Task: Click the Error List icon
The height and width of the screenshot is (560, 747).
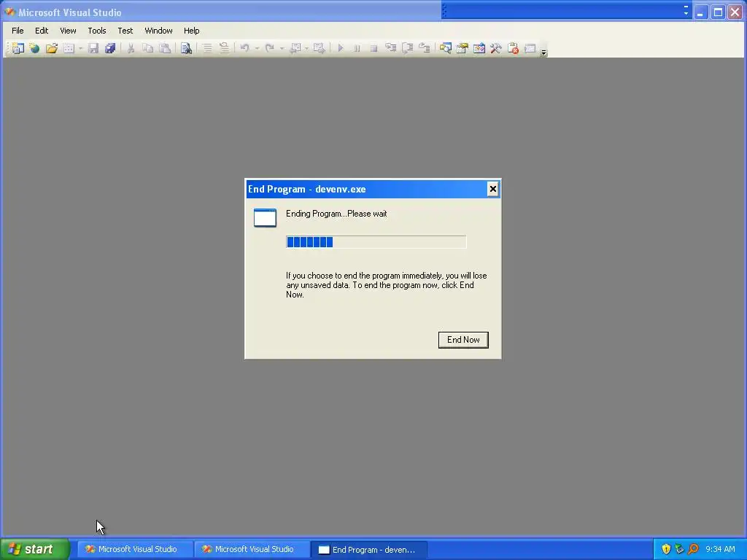Action: click(513, 48)
